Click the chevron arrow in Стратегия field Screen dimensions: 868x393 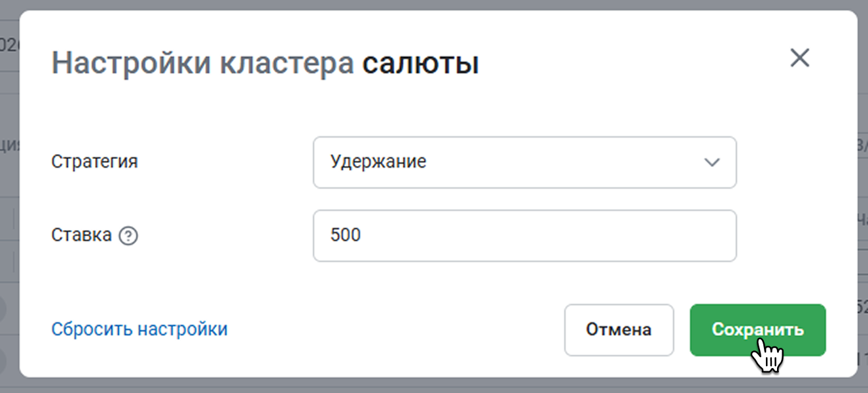click(x=712, y=162)
